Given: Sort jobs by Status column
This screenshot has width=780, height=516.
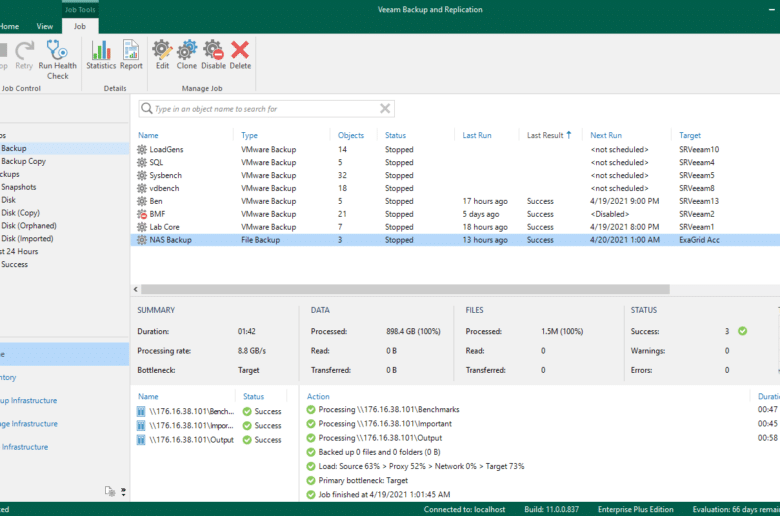Looking at the screenshot, I should [395, 135].
